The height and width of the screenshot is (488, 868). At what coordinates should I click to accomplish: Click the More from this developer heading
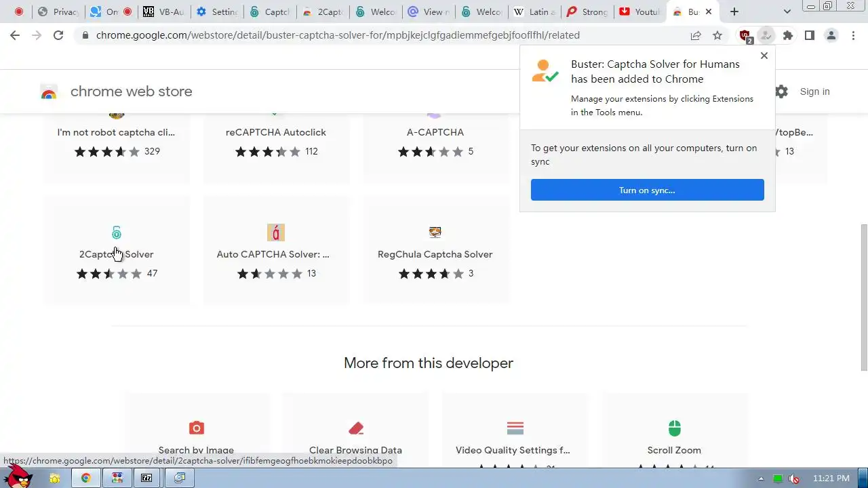(x=429, y=363)
